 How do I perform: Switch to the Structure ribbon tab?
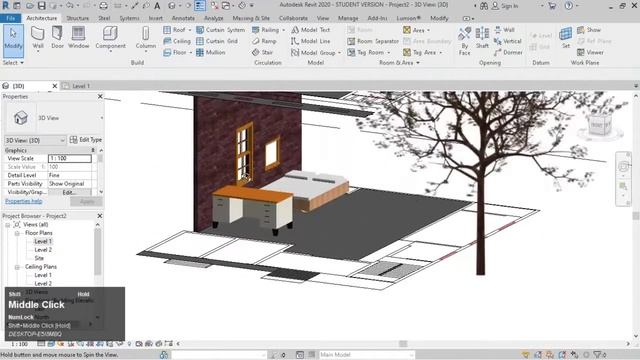click(x=77, y=18)
